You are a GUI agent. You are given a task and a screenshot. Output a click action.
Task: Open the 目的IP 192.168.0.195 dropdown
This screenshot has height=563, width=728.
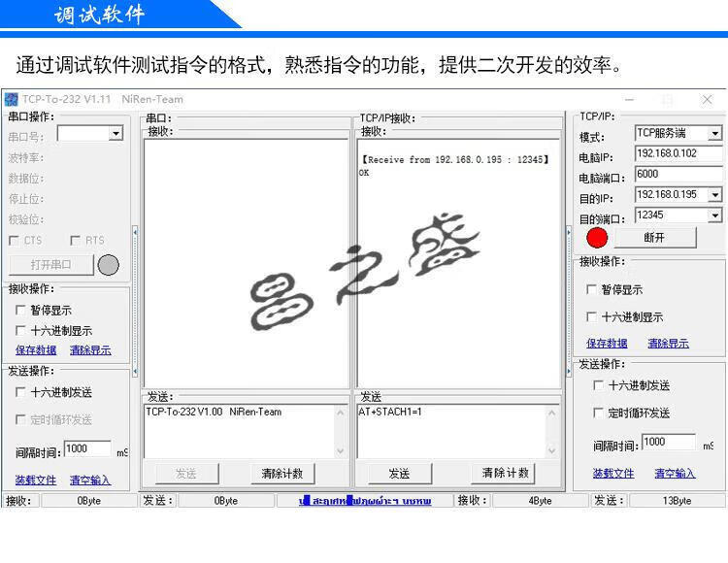[x=714, y=195]
